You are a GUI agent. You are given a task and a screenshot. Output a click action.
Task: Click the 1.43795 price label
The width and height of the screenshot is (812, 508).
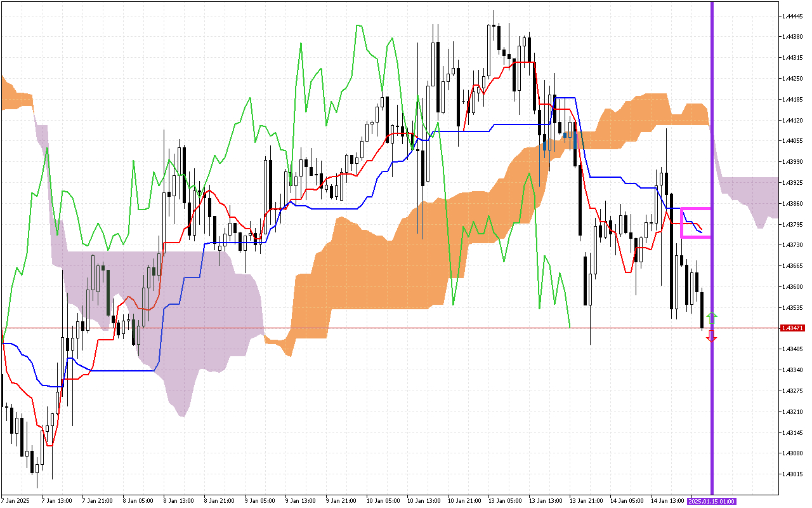click(793, 224)
